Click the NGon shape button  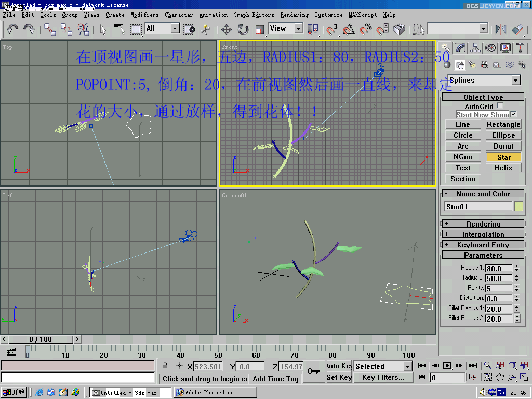pyautogui.click(x=463, y=157)
